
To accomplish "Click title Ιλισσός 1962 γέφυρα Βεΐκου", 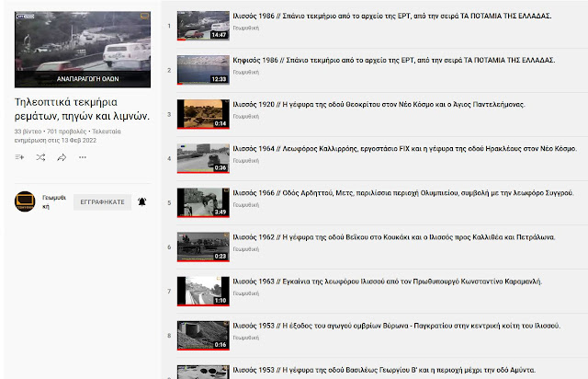I will (394, 237).
